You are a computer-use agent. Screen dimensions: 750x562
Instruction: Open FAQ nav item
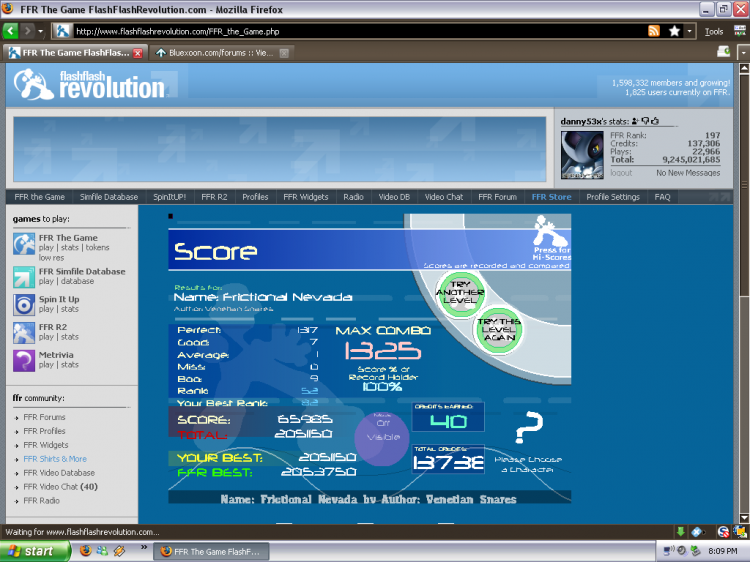(x=662, y=197)
